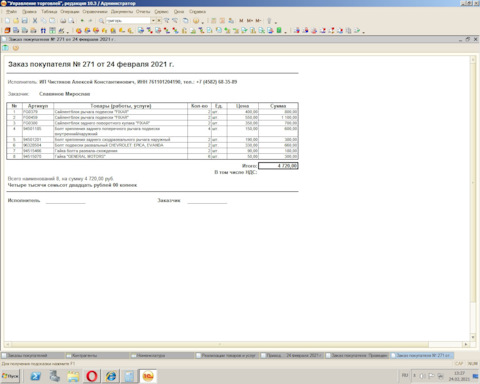Open the Opera browser from the taskbar
Image resolution: width=480 pixels, height=384 pixels.
pos(92,376)
